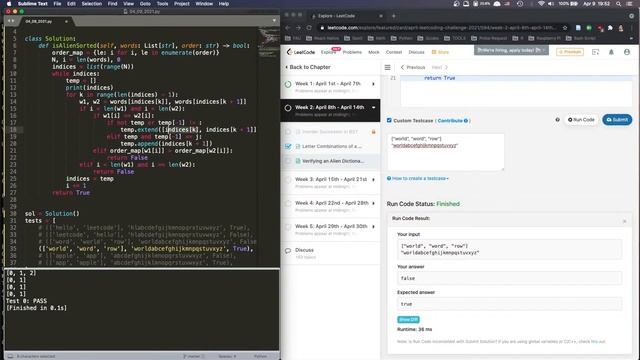Viewport: 640px width, 360px height.
Task: Open the Chrome profile picture in the toolbar
Action: point(620,28)
